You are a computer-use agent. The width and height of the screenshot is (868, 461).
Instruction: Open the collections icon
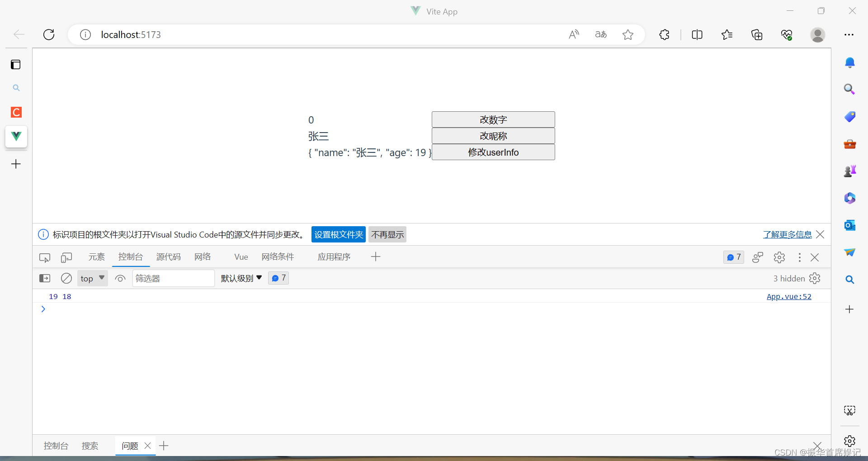757,34
